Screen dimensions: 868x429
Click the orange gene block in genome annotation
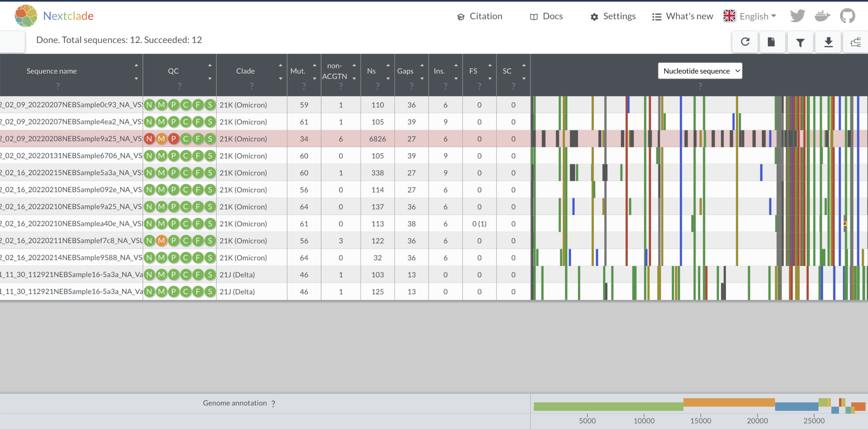point(729,402)
